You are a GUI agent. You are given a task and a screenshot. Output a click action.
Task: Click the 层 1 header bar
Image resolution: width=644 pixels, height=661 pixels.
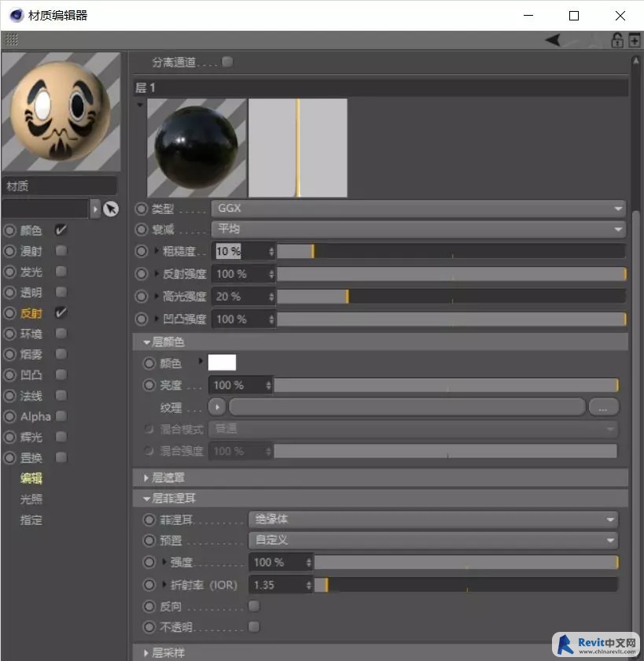pyautogui.click(x=381, y=87)
